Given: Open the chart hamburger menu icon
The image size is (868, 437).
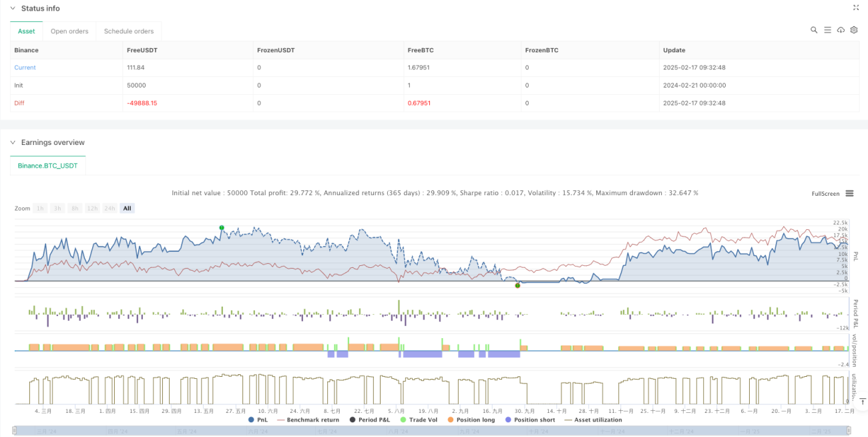Looking at the screenshot, I should pos(849,193).
